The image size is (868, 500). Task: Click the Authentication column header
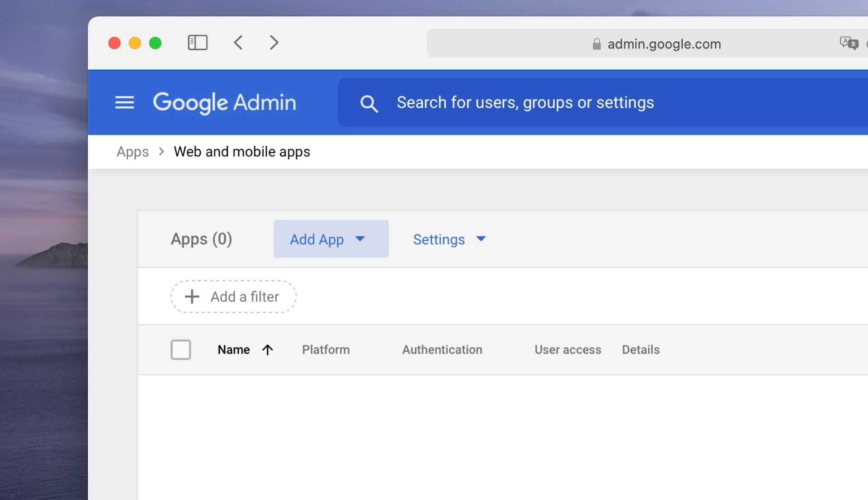point(442,350)
